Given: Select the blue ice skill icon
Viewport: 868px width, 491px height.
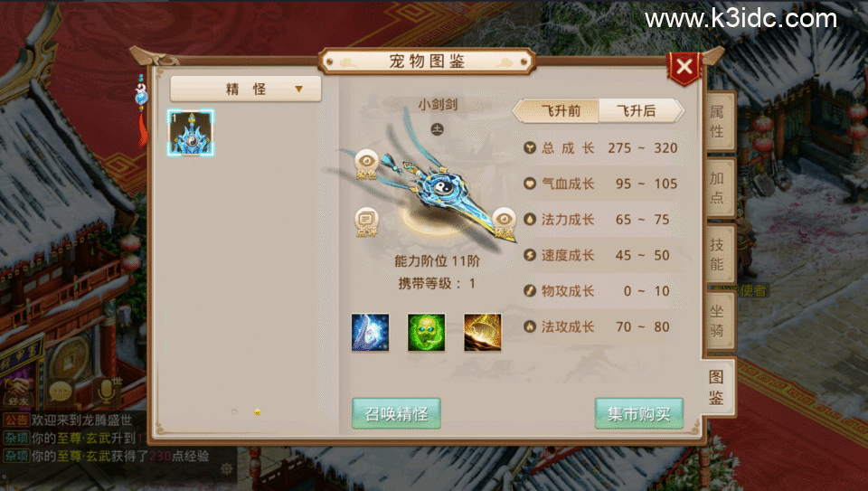Looking at the screenshot, I should point(371,333).
